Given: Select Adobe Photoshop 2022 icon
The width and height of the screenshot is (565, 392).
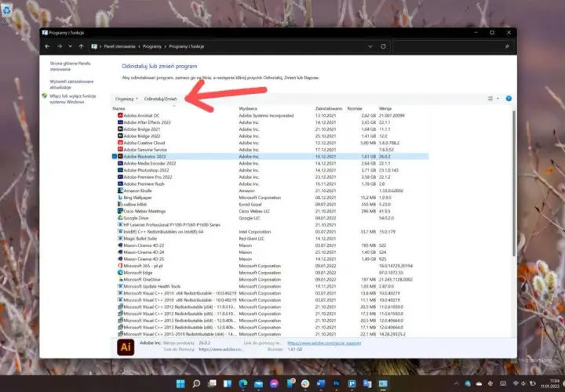Looking at the screenshot, I should (120, 170).
